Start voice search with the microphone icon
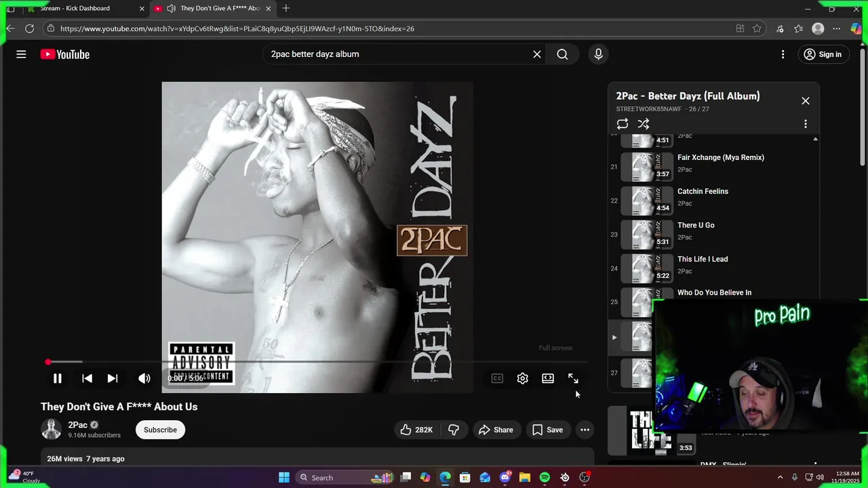Image resolution: width=868 pixels, height=488 pixels. pos(598,54)
